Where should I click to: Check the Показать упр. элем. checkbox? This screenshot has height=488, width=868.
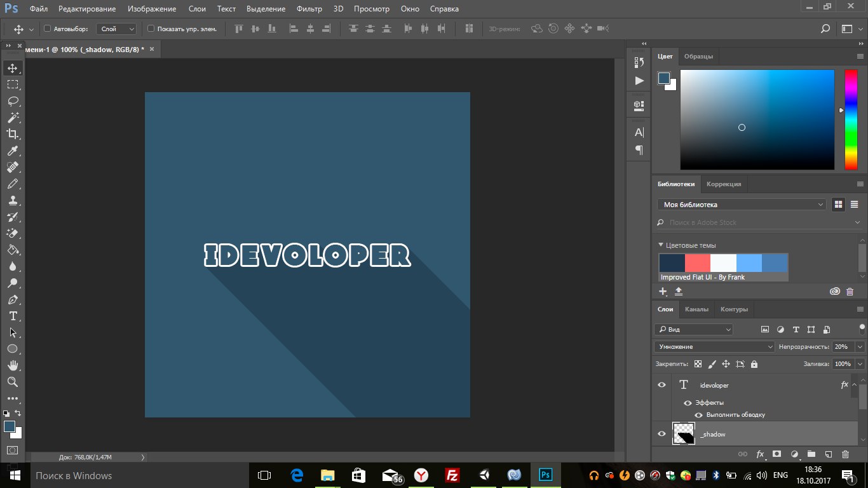click(151, 29)
